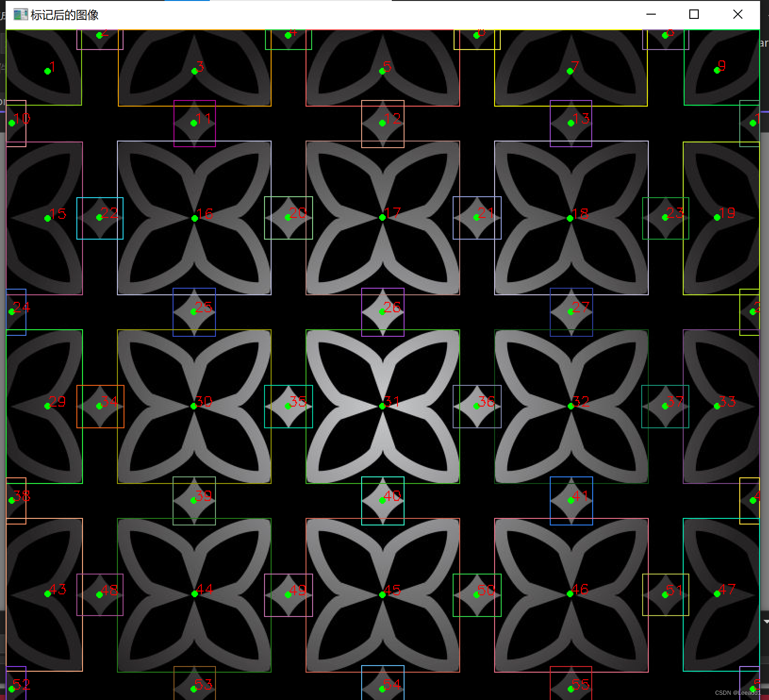This screenshot has width=769, height=700.
Task: Click the red label "55"
Action: click(x=581, y=684)
